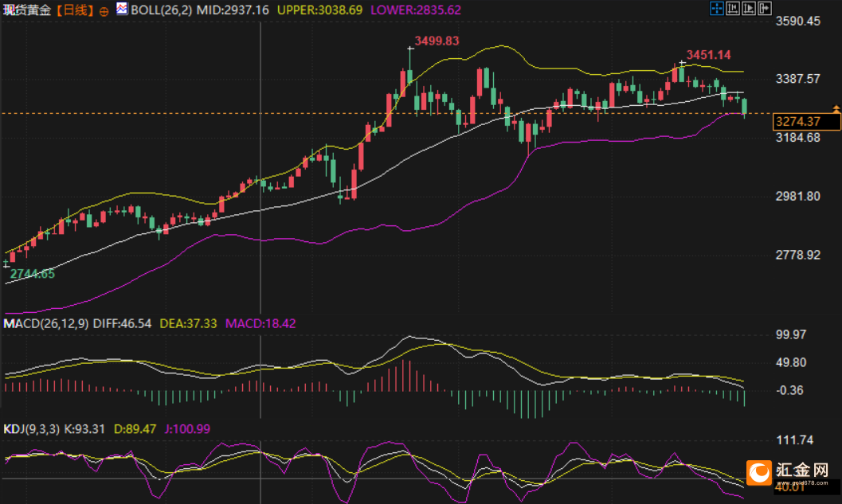Click the 3451.14 peak price label
Screen dimensions: 842x504
coord(708,55)
